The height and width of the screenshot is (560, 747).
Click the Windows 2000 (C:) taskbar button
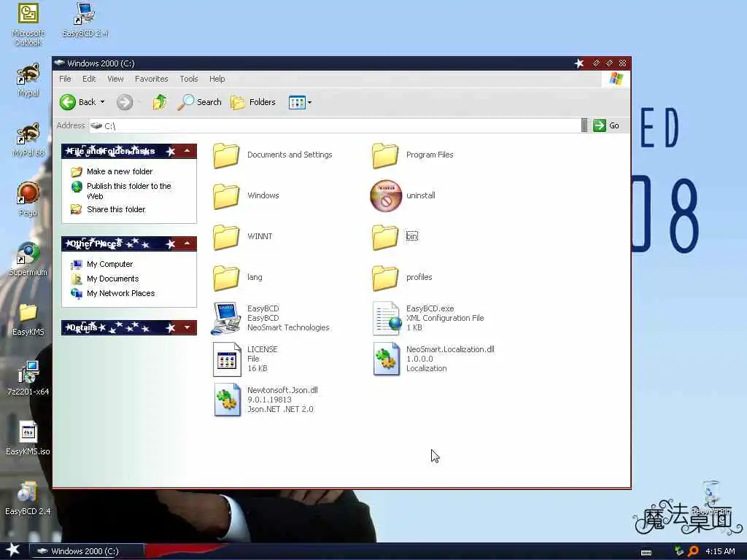click(86, 551)
